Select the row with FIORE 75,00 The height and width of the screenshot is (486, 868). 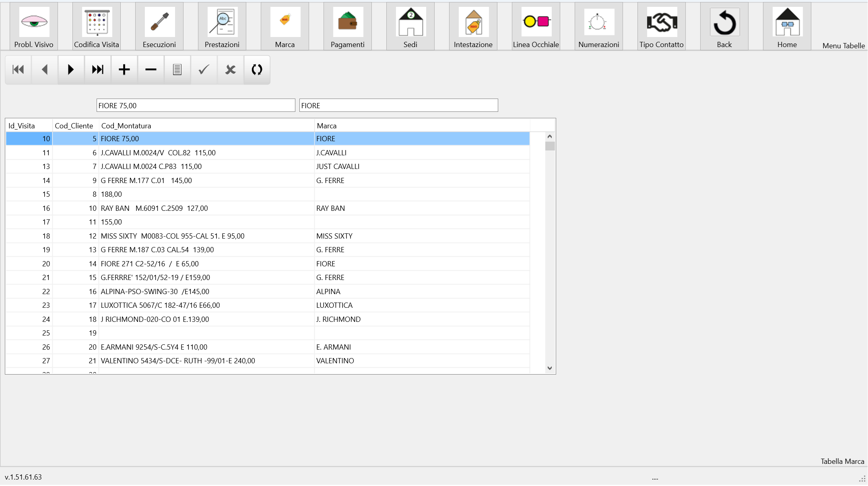268,139
